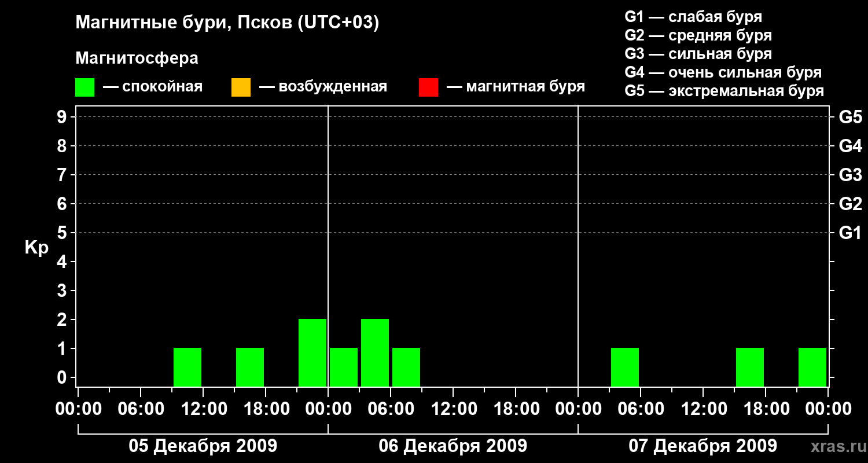
Task: Click G2 label on right axis
Action: pyautogui.click(x=850, y=204)
